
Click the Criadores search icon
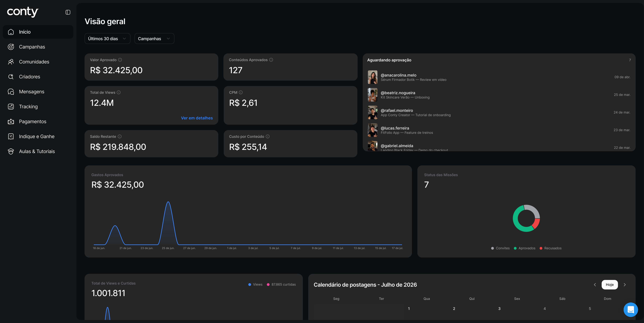coord(11,77)
